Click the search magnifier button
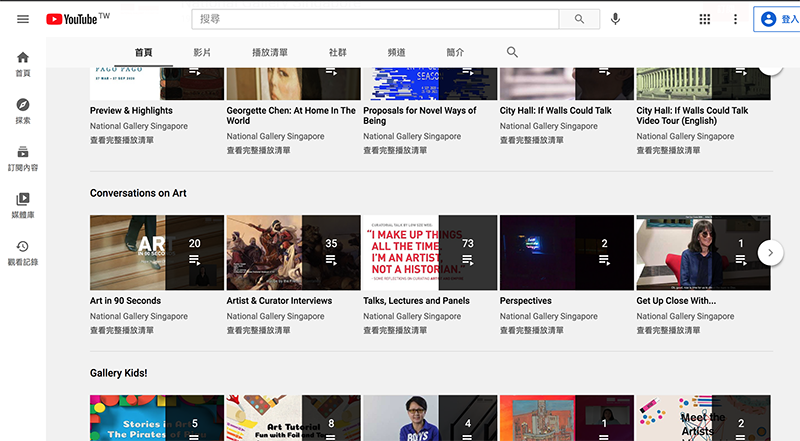The image size is (800, 441). point(579,19)
